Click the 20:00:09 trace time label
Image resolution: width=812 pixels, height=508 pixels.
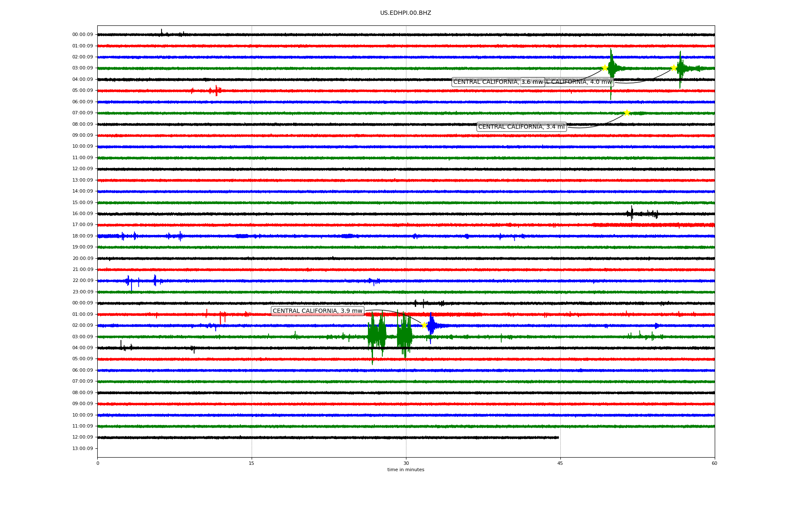[x=82, y=258]
